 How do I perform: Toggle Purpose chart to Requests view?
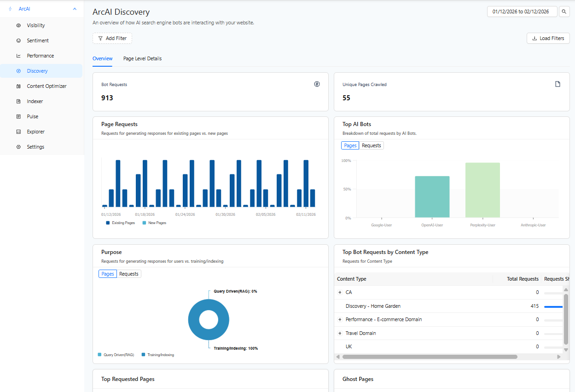[x=128, y=274]
